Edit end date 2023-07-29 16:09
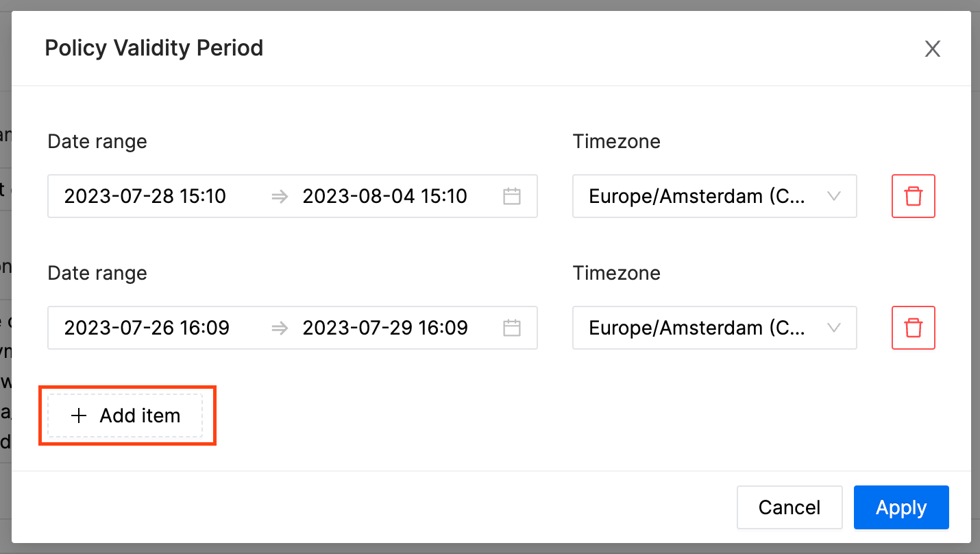The width and height of the screenshot is (980, 554). pos(385,328)
